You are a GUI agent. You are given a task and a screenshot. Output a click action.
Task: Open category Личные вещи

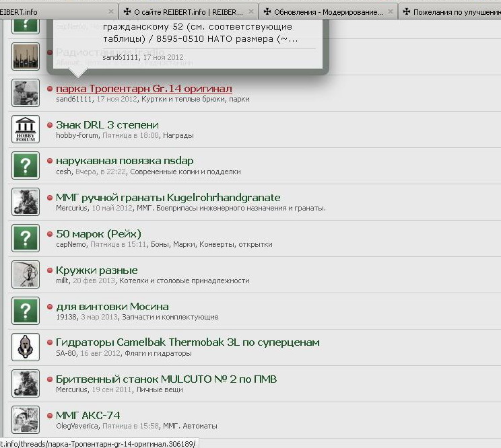[160, 390]
